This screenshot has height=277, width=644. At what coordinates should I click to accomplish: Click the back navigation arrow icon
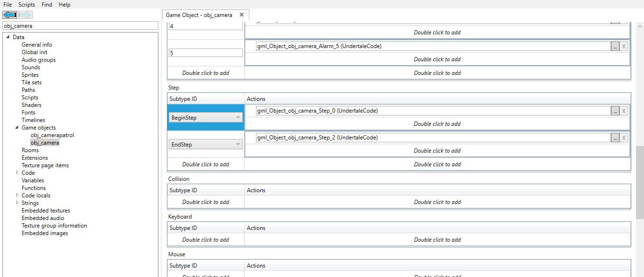tap(9, 15)
